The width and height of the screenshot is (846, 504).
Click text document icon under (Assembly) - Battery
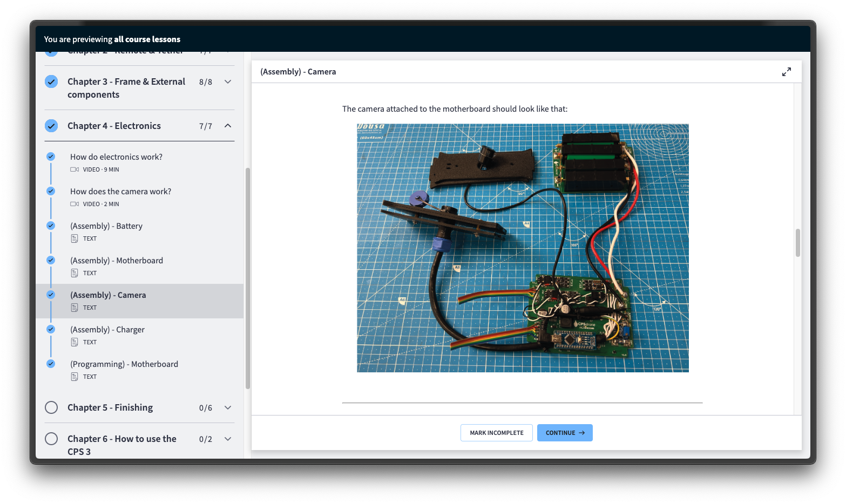coord(75,239)
